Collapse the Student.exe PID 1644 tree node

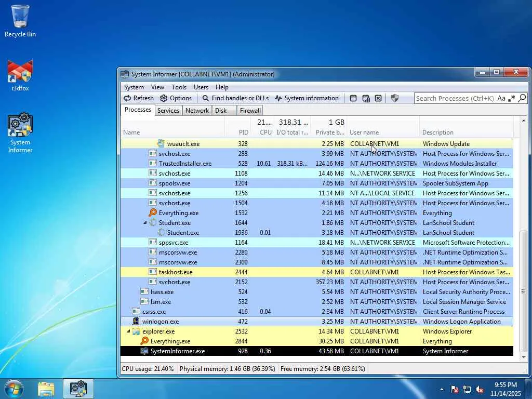145,223
